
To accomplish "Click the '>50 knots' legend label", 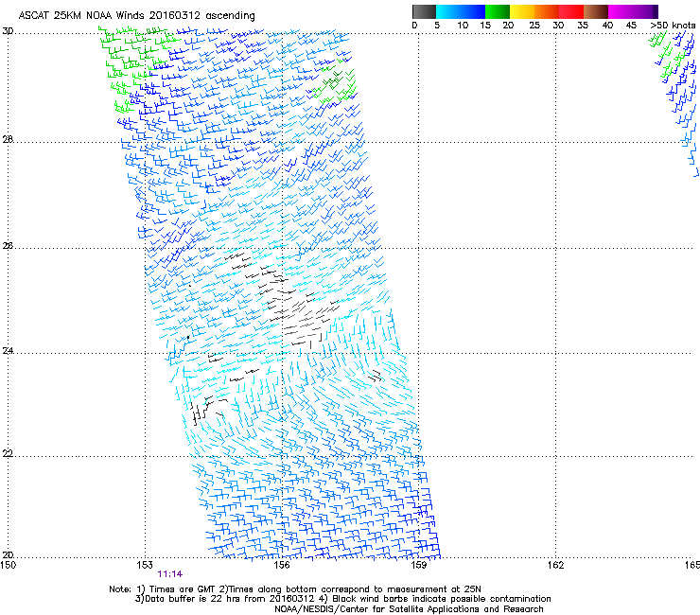I will point(673,26).
